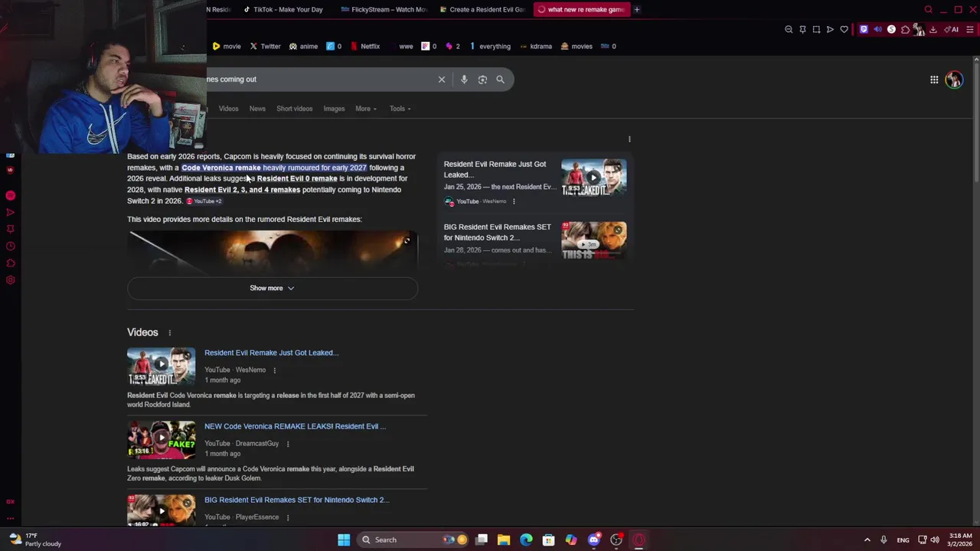980x551 pixels.
Task: Start voice search with microphone icon
Action: click(x=464, y=80)
